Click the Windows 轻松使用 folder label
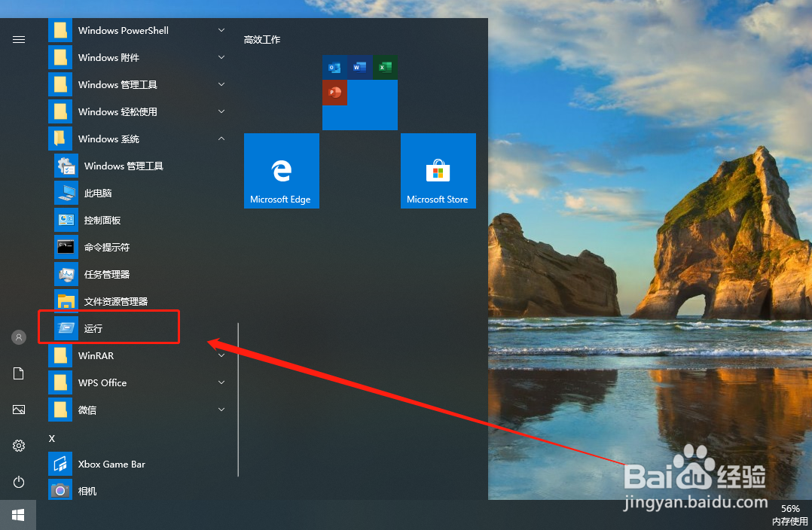The height and width of the screenshot is (530, 812). click(x=118, y=111)
